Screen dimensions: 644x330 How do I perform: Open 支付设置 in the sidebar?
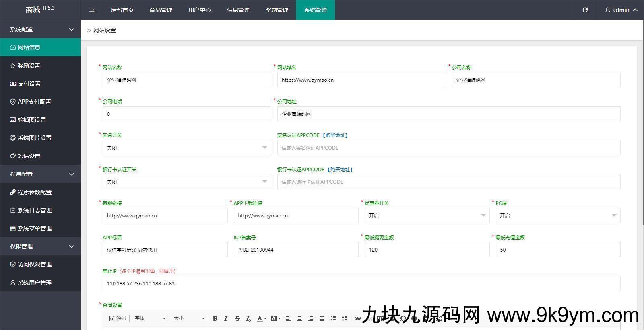coord(29,84)
